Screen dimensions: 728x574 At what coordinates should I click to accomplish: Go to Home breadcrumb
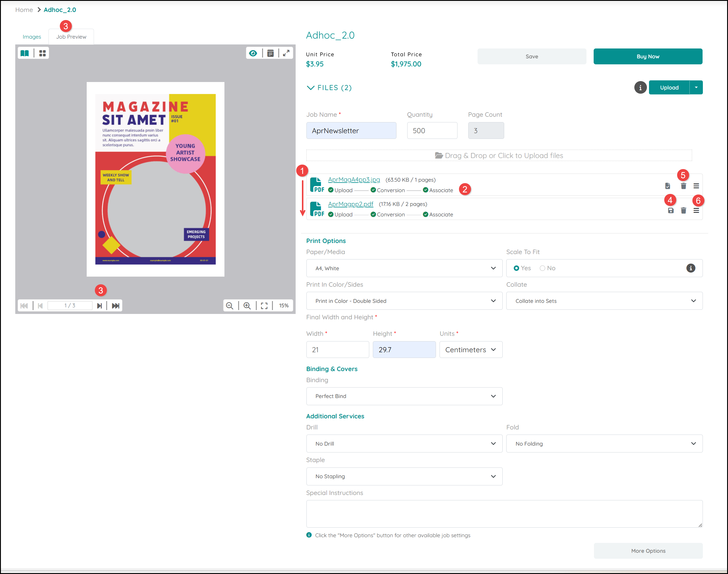24,10
